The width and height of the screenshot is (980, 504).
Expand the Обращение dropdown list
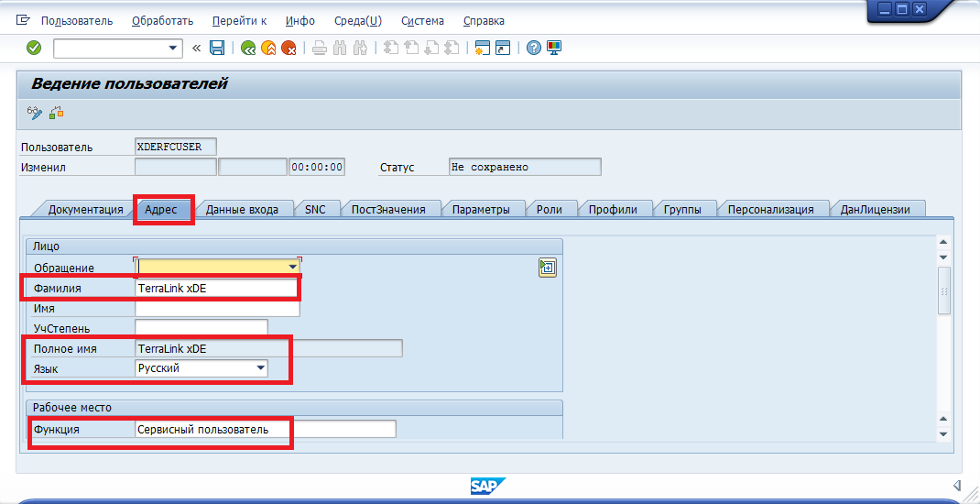(x=292, y=267)
